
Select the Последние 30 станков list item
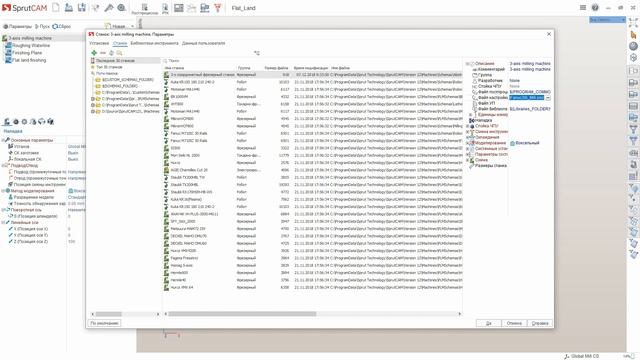click(125, 60)
